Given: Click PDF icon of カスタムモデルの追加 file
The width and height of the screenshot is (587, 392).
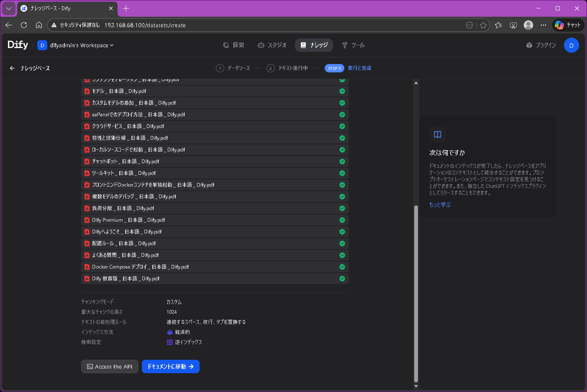Looking at the screenshot, I should pos(87,103).
